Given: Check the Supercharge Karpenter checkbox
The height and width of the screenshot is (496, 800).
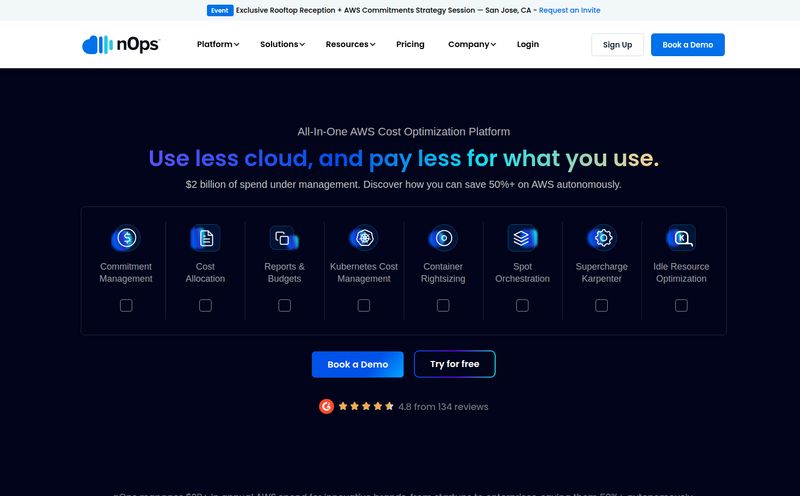Looking at the screenshot, I should click(602, 305).
